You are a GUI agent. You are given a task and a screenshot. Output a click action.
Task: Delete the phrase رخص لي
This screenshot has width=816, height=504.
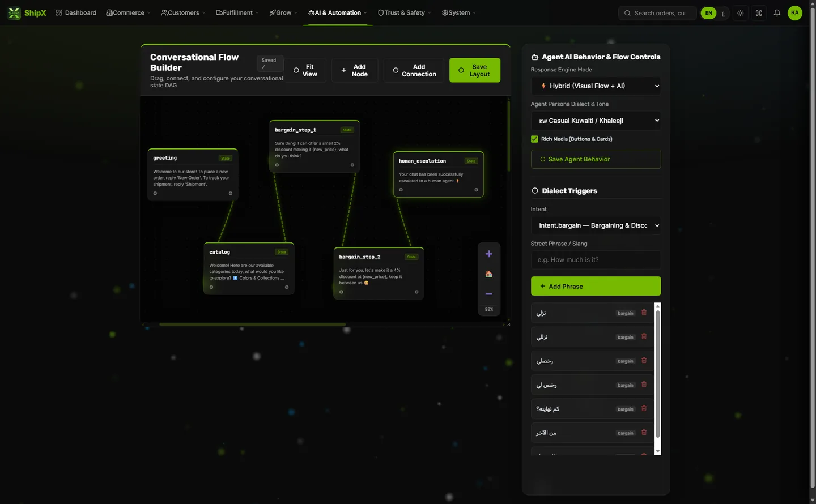coord(644,385)
